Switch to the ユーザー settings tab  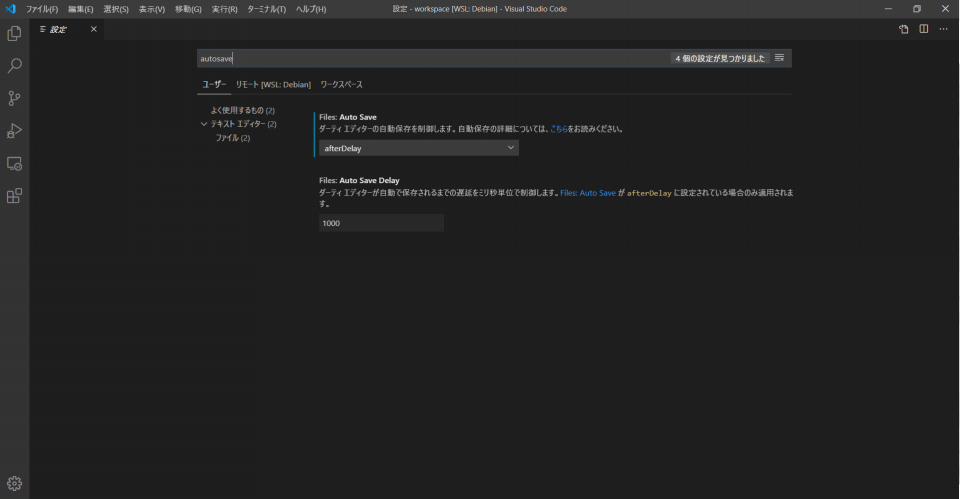214,84
